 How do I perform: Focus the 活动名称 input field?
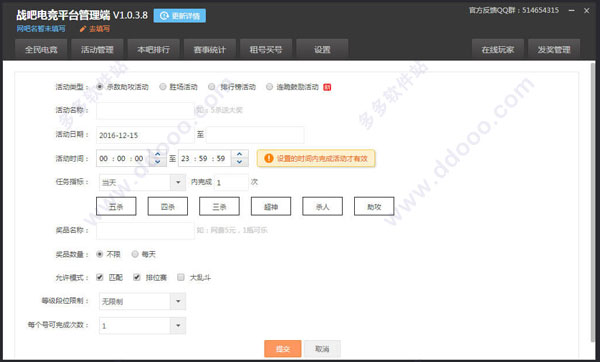(145, 111)
